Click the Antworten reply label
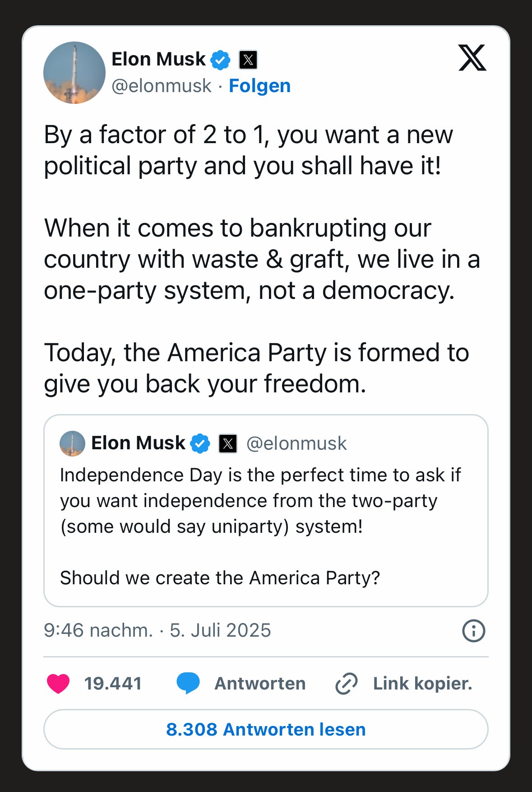The image size is (532, 792). tap(260, 683)
